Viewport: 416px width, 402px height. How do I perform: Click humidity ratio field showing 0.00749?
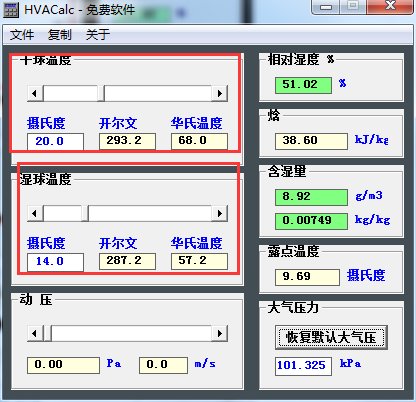pyautogui.click(x=311, y=221)
